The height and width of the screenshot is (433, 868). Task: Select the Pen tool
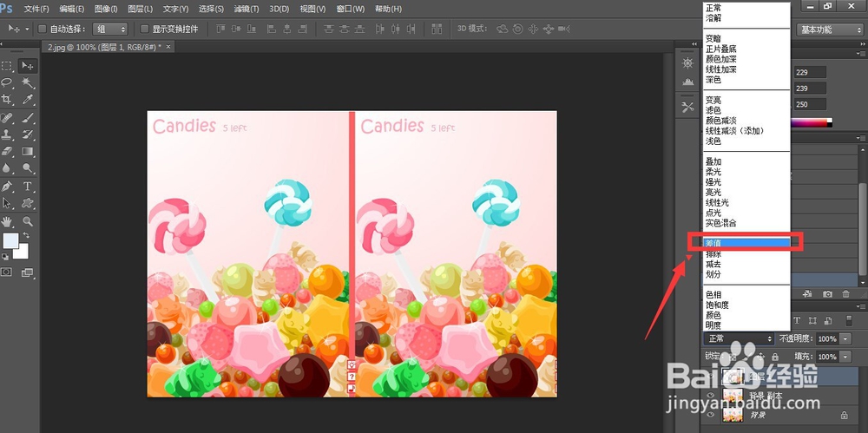7,186
